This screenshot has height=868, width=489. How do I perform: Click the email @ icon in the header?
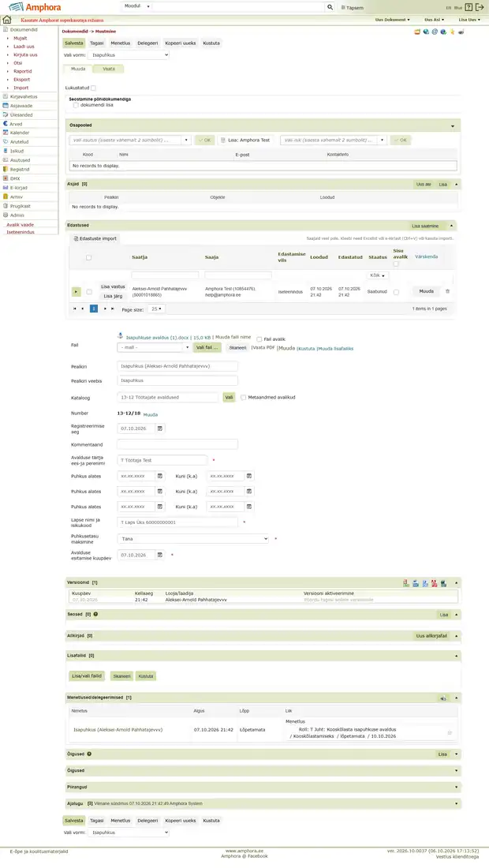tap(435, 32)
